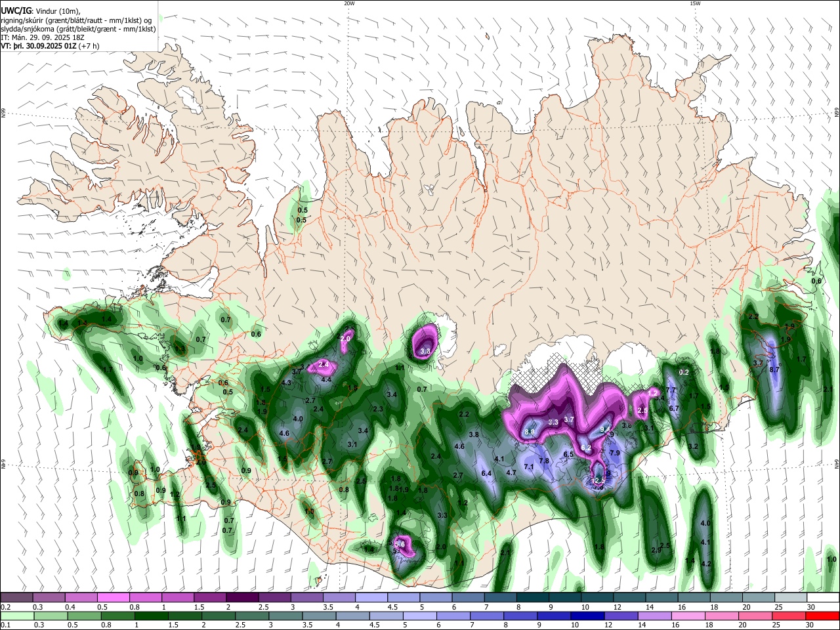The height and width of the screenshot is (630, 840).
Task: Click the 7.9 precipitation value on the map
Action: [615, 453]
